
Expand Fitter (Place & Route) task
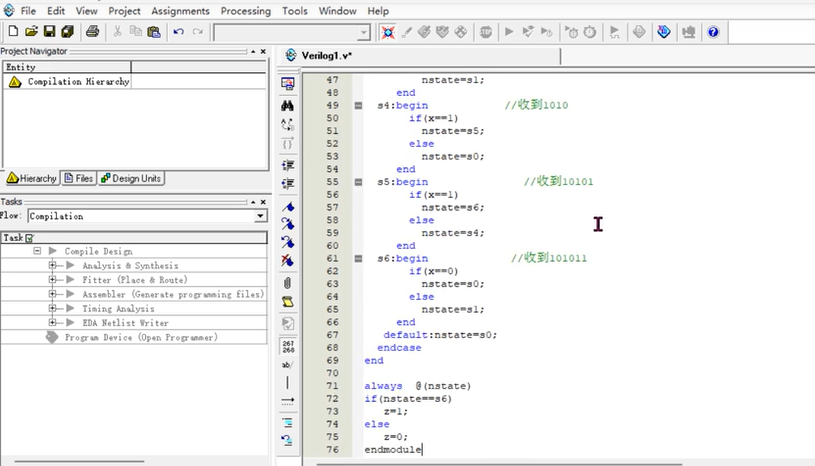[52, 279]
